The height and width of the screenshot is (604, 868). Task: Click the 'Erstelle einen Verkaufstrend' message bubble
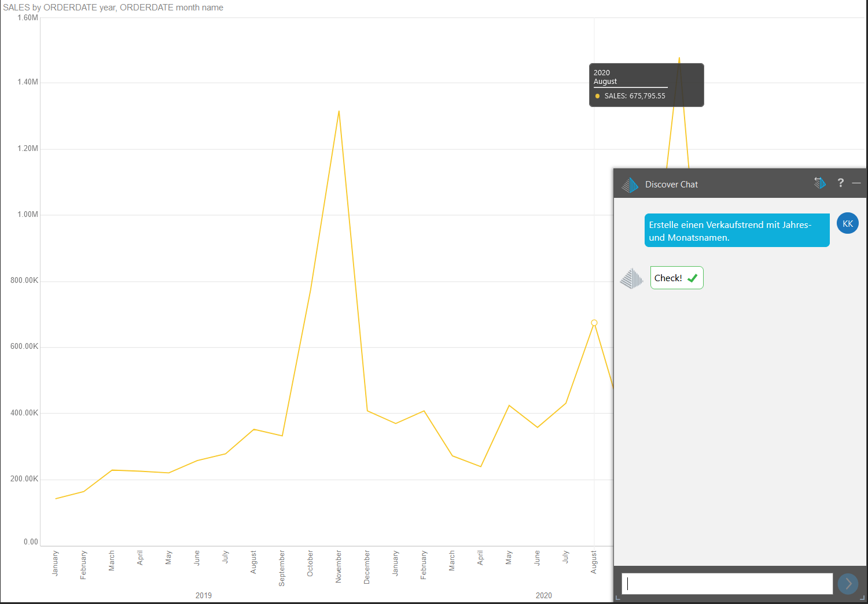737,231
